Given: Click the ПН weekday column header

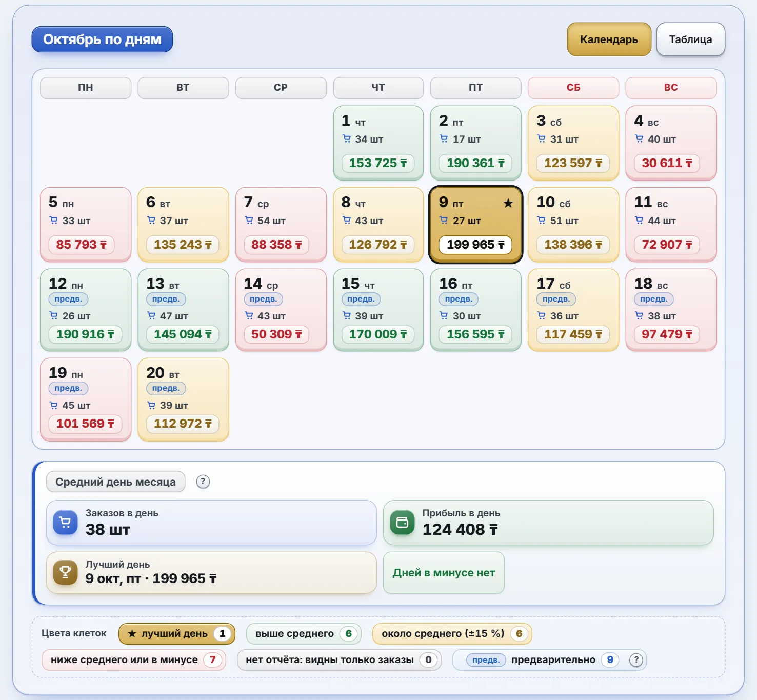Looking at the screenshot, I should [x=86, y=88].
